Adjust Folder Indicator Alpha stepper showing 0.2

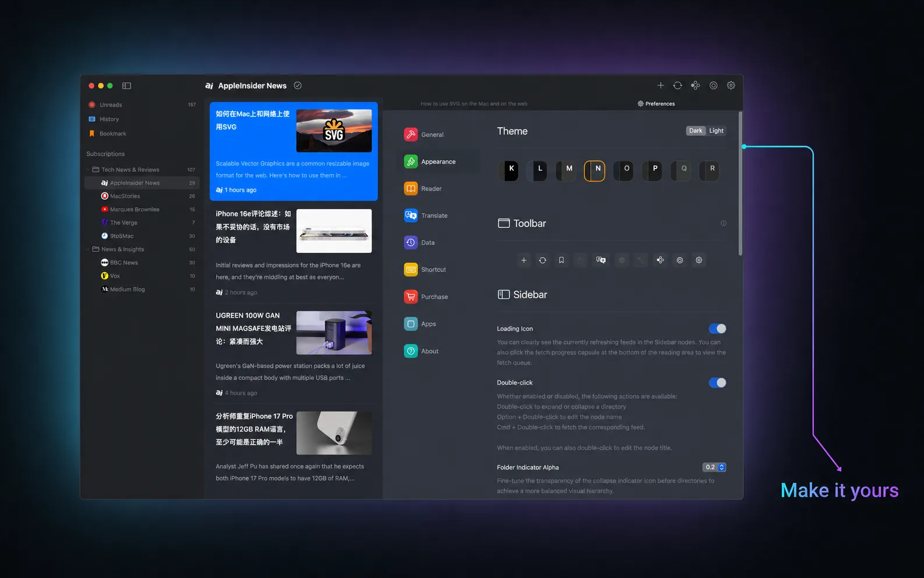pos(714,467)
